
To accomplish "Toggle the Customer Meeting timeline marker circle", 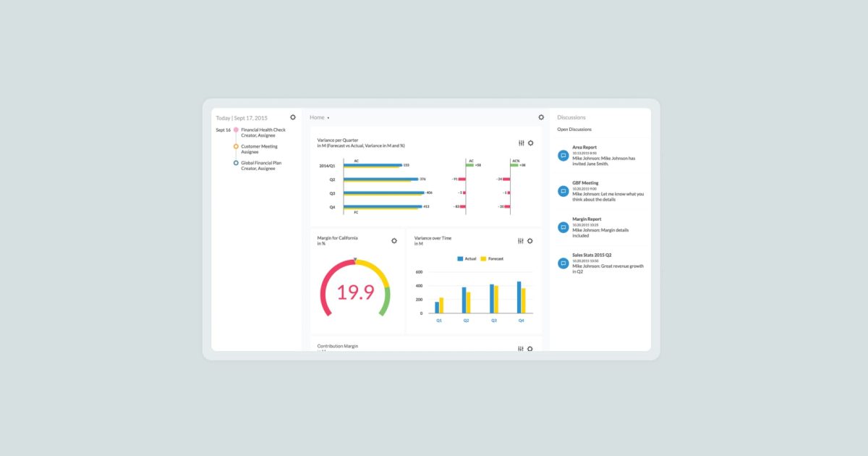I will tap(234, 146).
